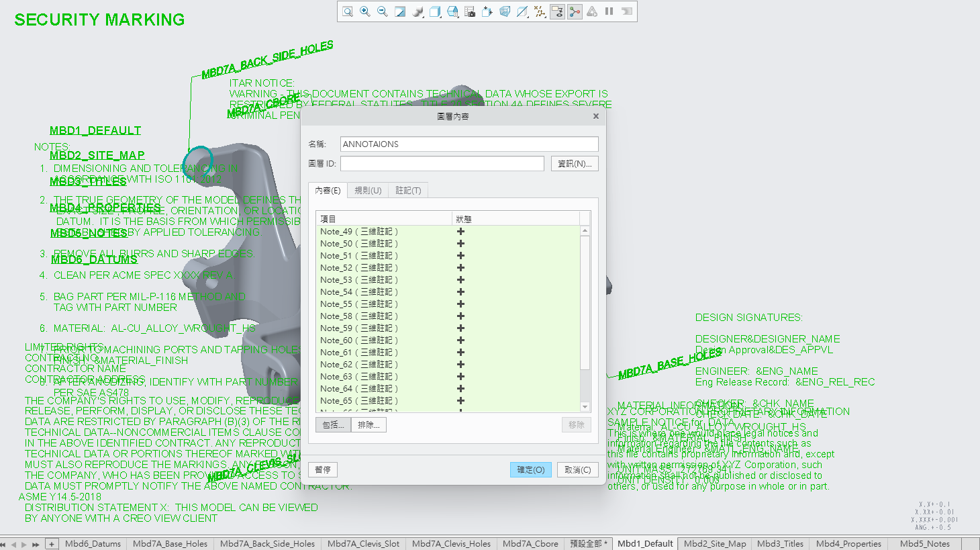Click the Refit view icon
980x550 pixels.
click(x=348, y=11)
